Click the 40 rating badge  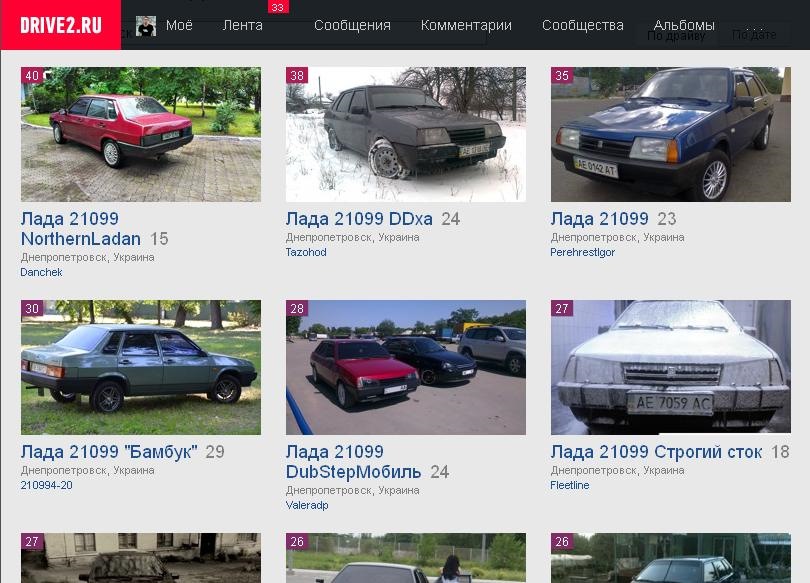click(x=32, y=75)
